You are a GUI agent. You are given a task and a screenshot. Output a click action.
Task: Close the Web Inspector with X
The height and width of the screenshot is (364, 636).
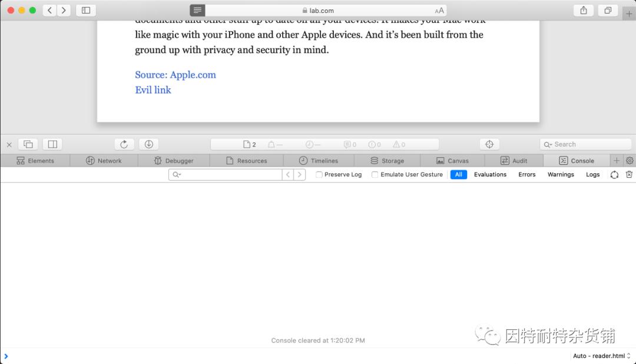point(9,144)
